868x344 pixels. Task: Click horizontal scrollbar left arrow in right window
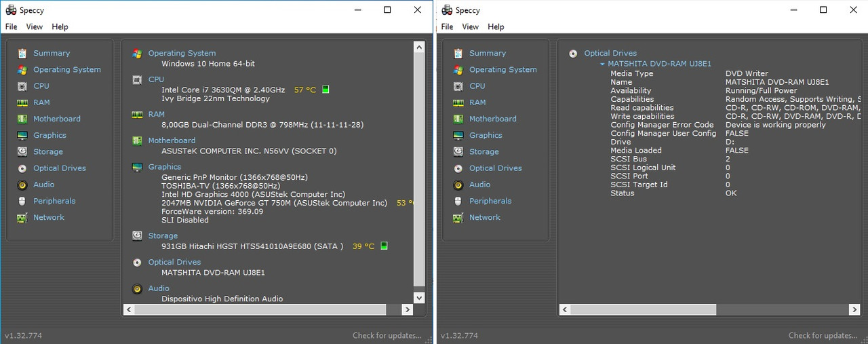pyautogui.click(x=565, y=309)
